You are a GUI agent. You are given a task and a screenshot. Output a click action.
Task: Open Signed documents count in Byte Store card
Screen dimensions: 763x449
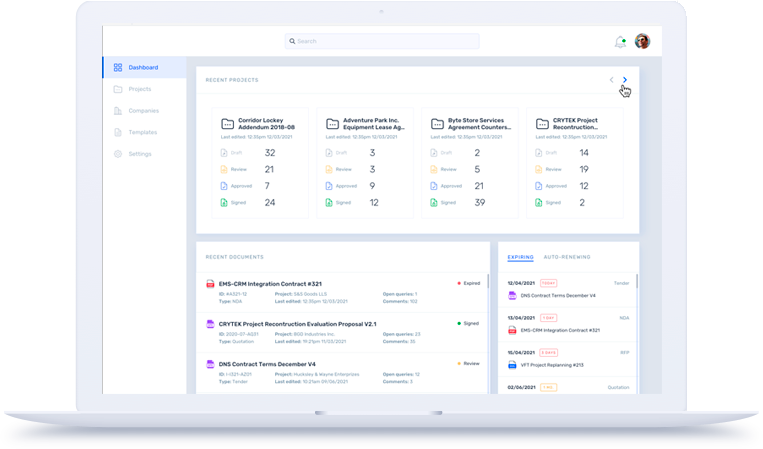pos(479,202)
